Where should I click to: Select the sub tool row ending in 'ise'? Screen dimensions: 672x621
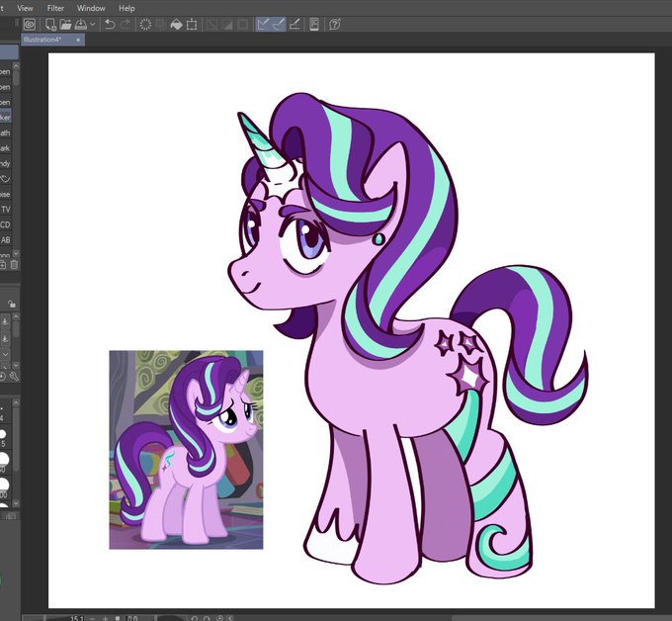tap(6, 194)
